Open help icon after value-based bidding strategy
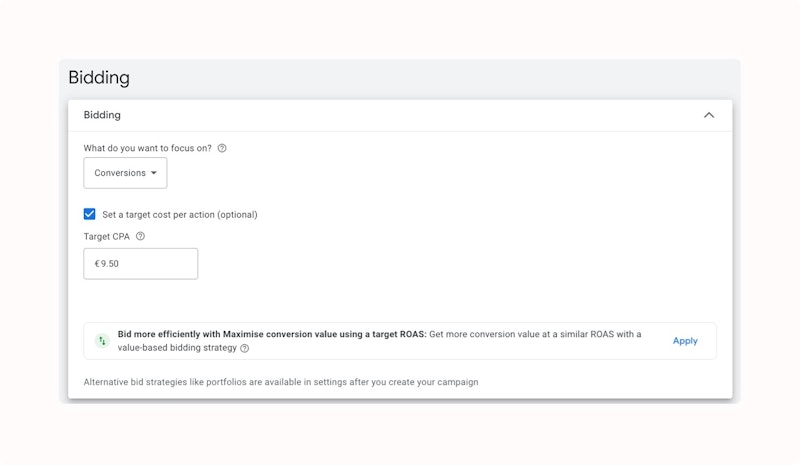800x465 pixels. pos(245,349)
